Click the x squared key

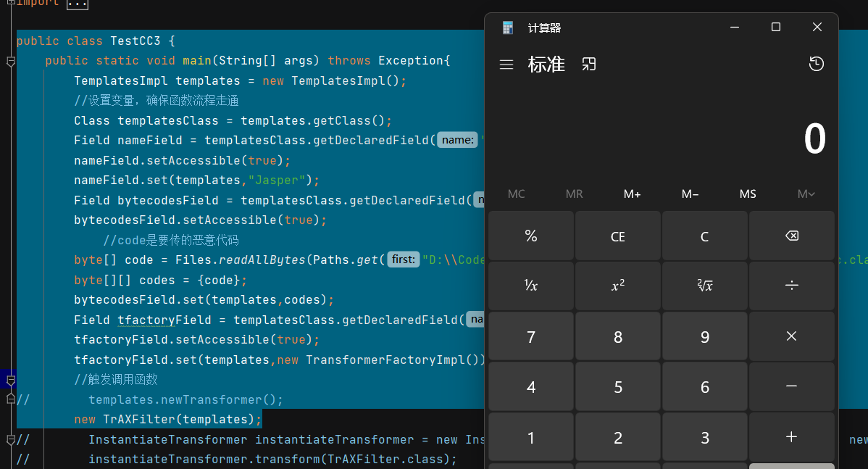coord(618,285)
